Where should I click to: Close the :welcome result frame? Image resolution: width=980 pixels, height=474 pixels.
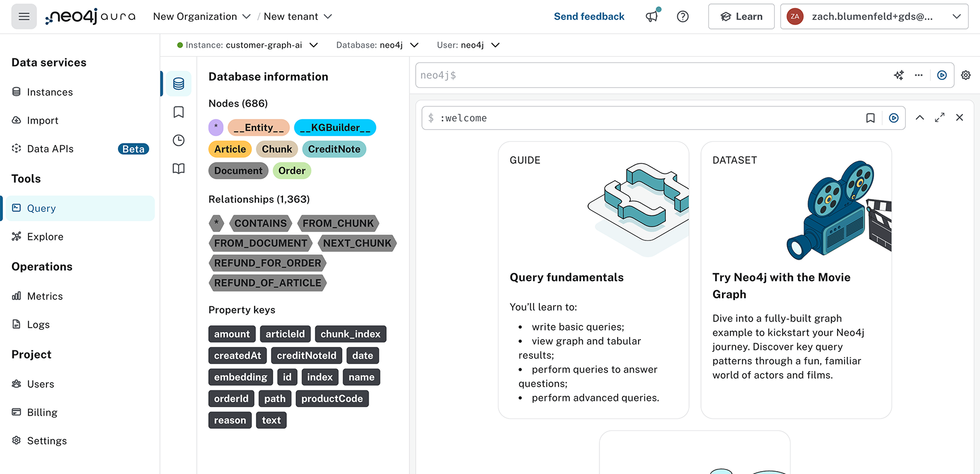pos(960,117)
